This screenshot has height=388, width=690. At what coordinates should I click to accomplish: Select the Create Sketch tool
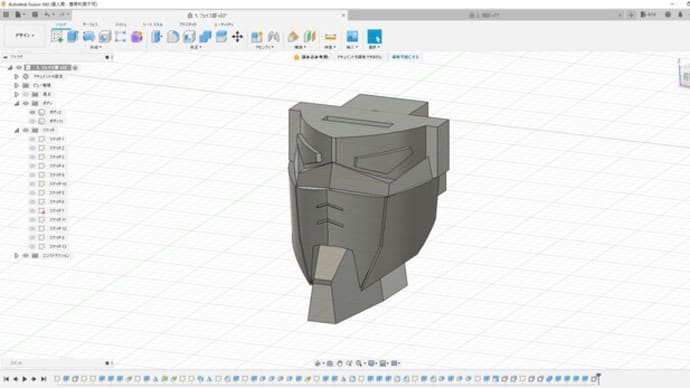point(57,37)
